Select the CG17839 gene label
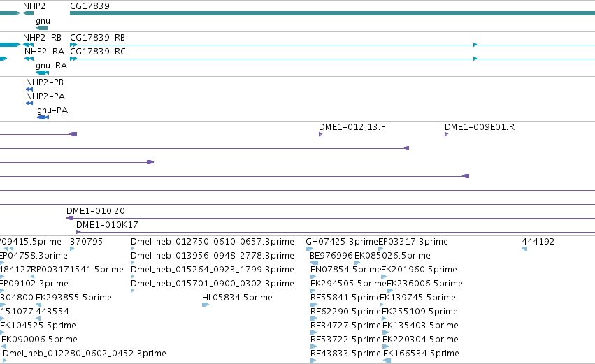Screen dimensions: 595x364 point(90,6)
